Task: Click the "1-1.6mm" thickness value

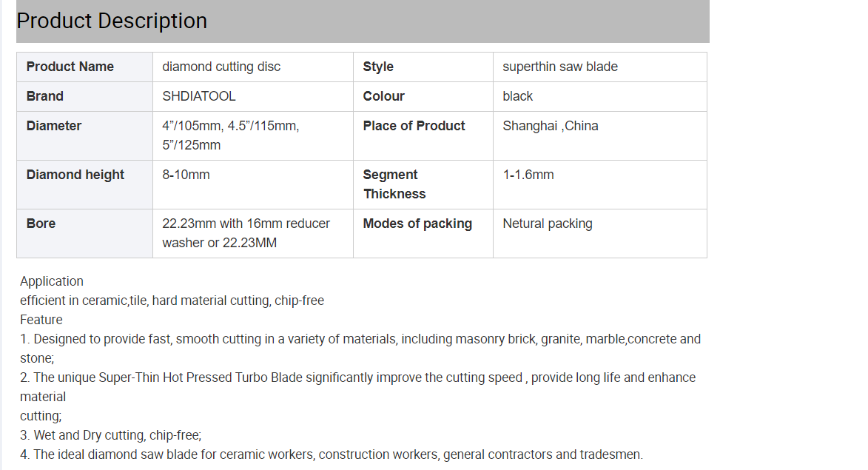Action: (528, 175)
